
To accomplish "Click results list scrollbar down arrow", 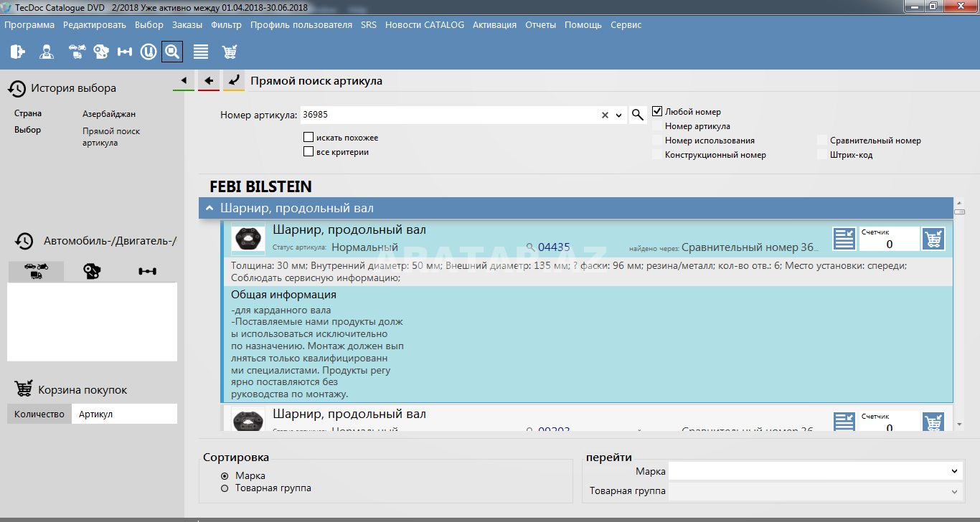I will [x=960, y=424].
